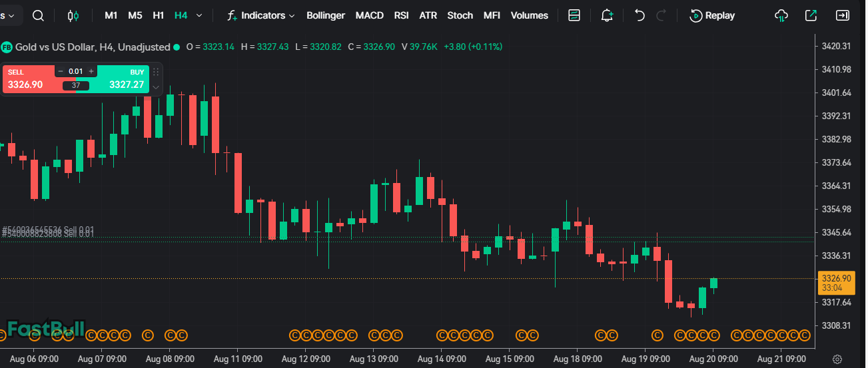
Task: Add the MACD indicator
Action: 369,15
